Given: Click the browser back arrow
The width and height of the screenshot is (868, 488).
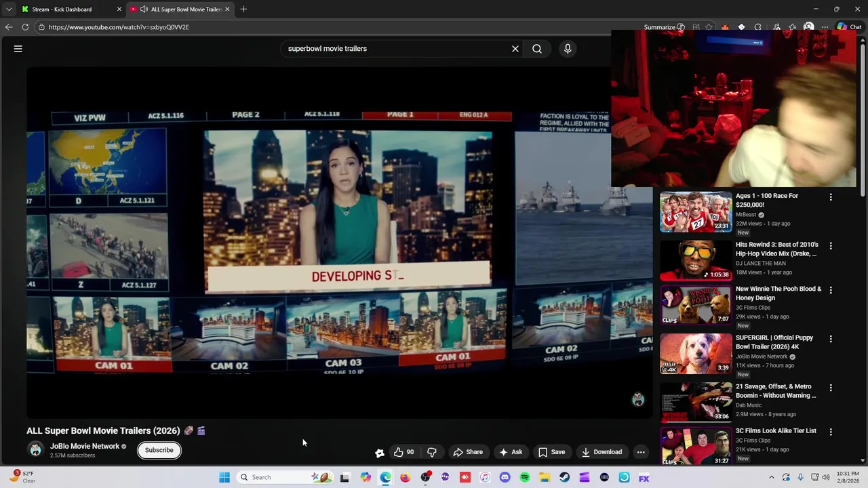Looking at the screenshot, I should (9, 27).
